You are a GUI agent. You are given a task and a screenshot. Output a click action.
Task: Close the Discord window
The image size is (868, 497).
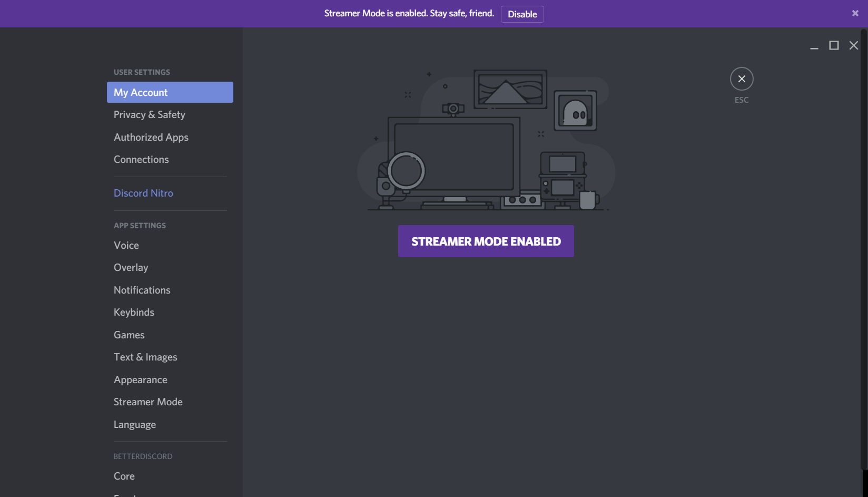click(853, 46)
